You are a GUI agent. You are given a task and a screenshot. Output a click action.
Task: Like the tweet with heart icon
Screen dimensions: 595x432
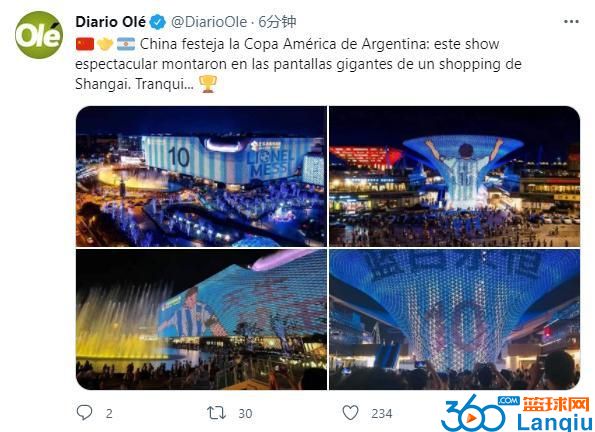point(350,413)
